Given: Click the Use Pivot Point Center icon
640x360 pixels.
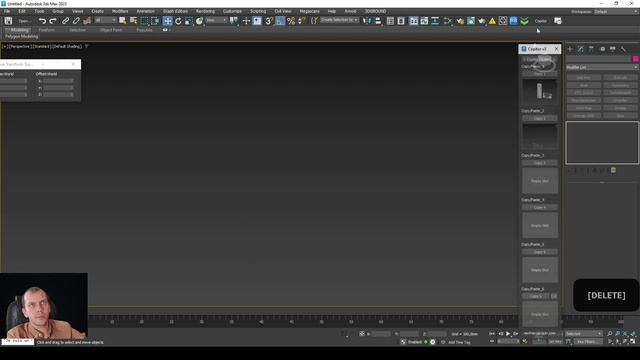Looking at the screenshot, I should (233, 21).
